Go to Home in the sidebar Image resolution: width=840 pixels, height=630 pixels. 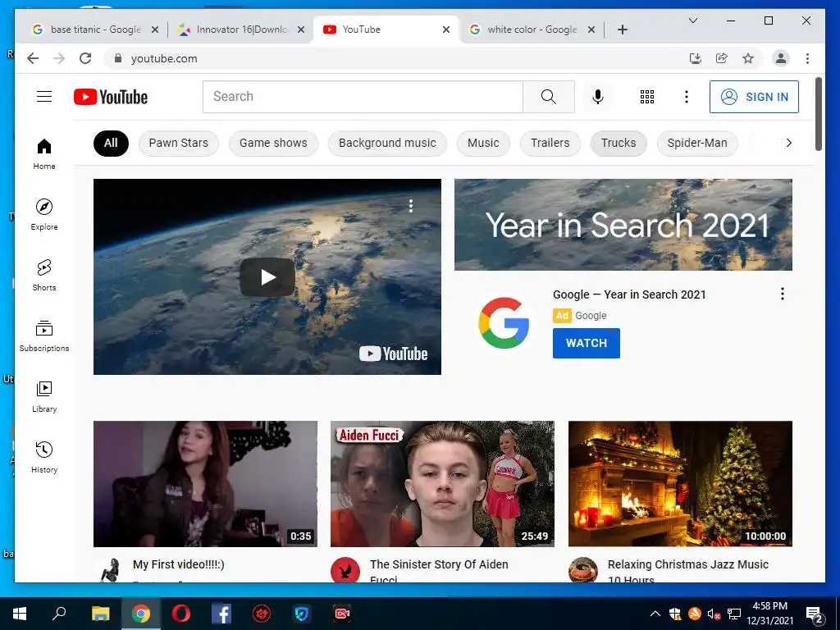pyautogui.click(x=44, y=154)
